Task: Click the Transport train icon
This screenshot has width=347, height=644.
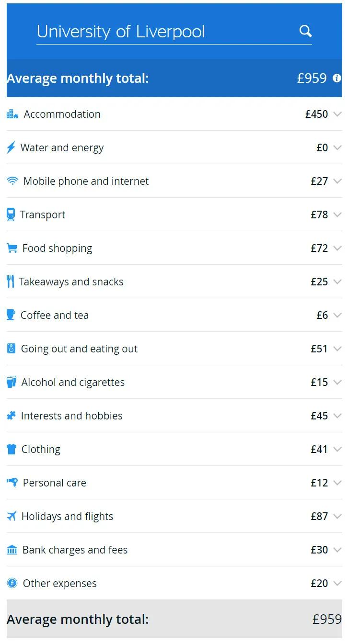Action: [11, 215]
